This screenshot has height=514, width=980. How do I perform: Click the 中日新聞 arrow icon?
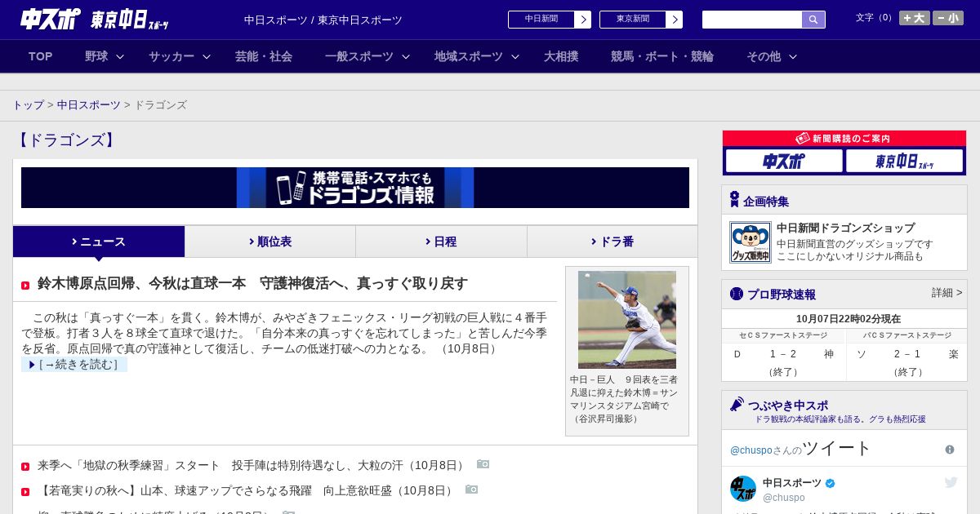pos(583,20)
